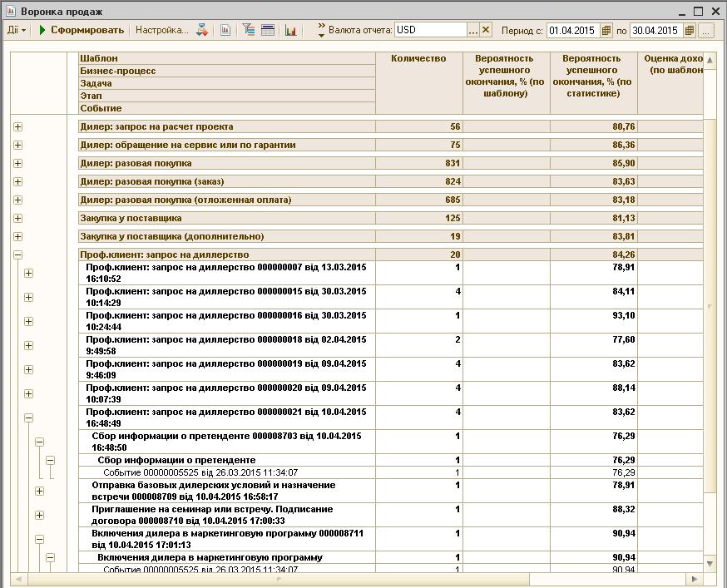Expand the Дилер: разовая покупка row
This screenshot has width=727, height=588.
pyautogui.click(x=18, y=163)
